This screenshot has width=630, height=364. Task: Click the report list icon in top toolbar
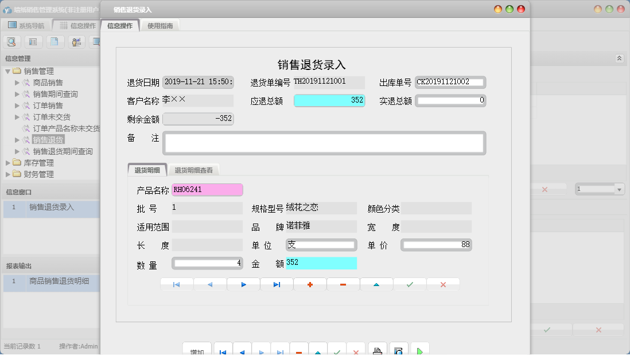point(34,41)
